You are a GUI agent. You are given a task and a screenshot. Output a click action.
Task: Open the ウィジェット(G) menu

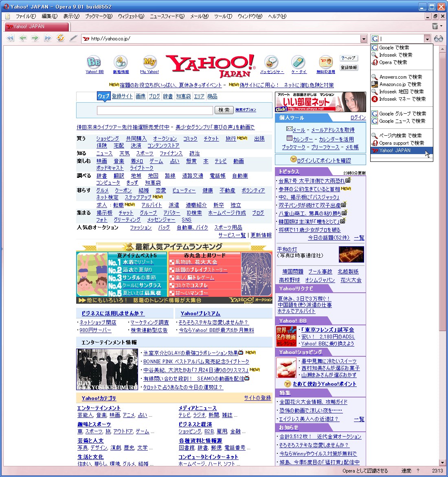[x=131, y=16]
